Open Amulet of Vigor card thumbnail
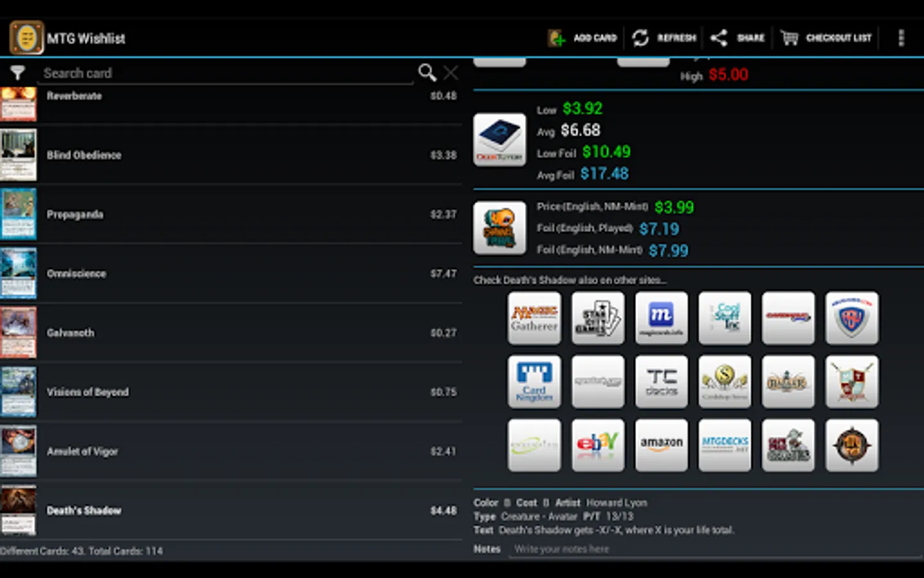Image resolution: width=924 pixels, height=578 pixels. tap(18, 451)
